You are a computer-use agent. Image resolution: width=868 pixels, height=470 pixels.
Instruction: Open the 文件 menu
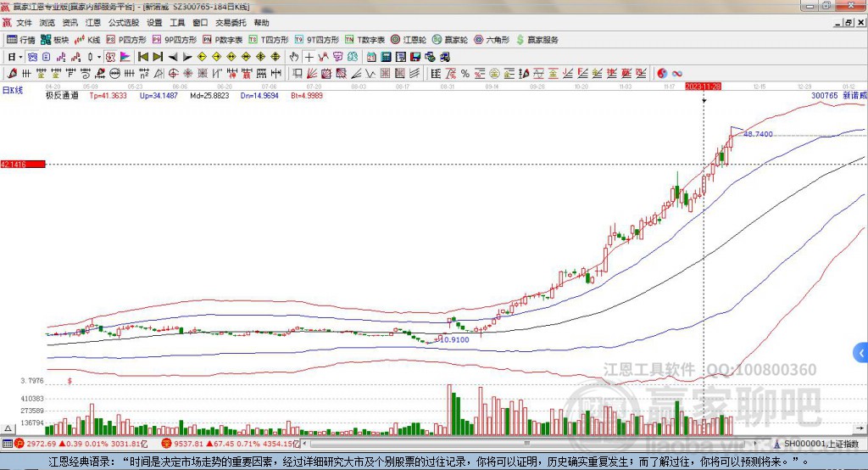tap(24, 23)
